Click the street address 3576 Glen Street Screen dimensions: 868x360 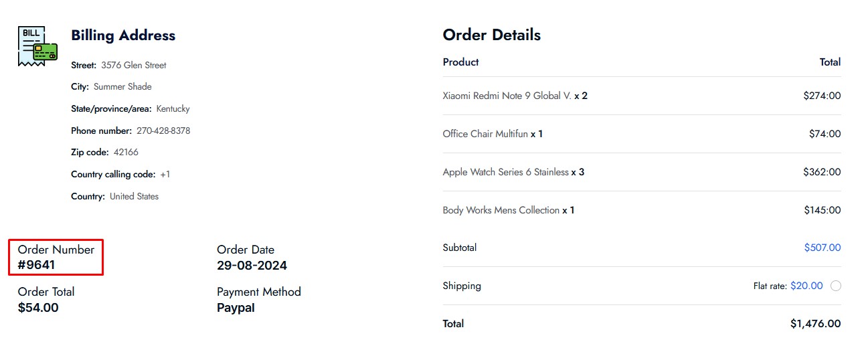pos(134,65)
